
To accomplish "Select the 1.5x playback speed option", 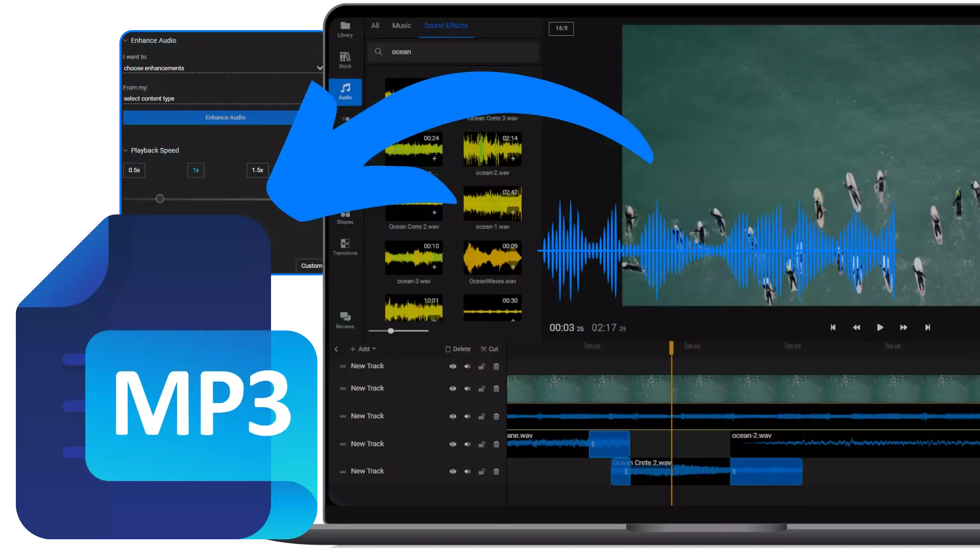I will pyautogui.click(x=257, y=170).
